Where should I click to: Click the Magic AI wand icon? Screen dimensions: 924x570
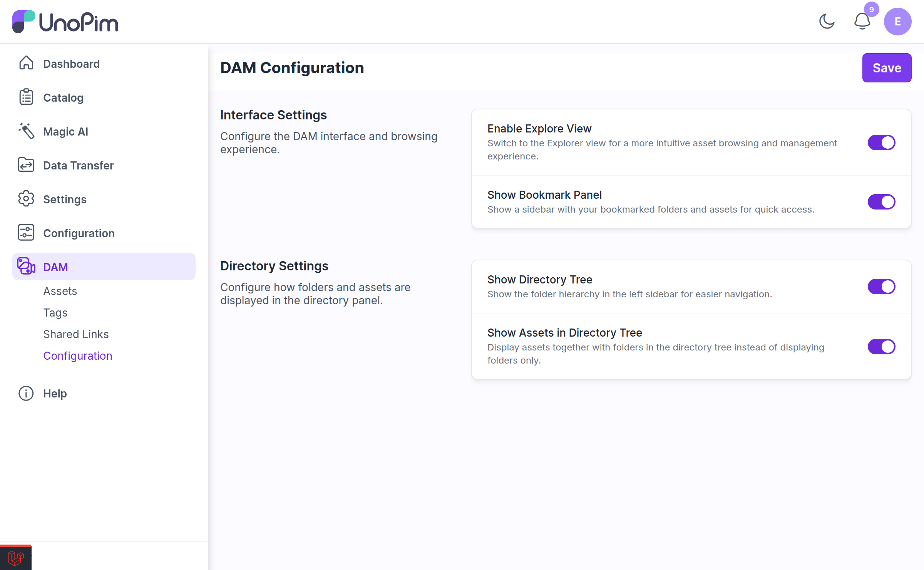pos(26,131)
